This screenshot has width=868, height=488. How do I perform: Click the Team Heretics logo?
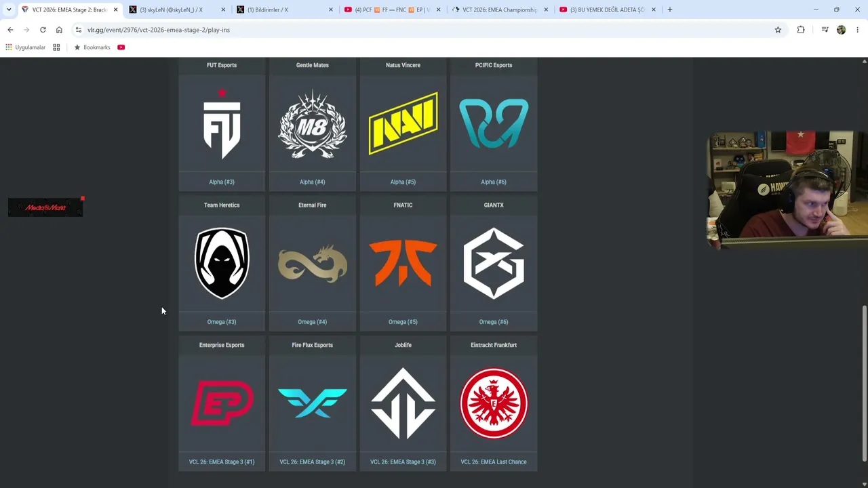click(x=222, y=263)
